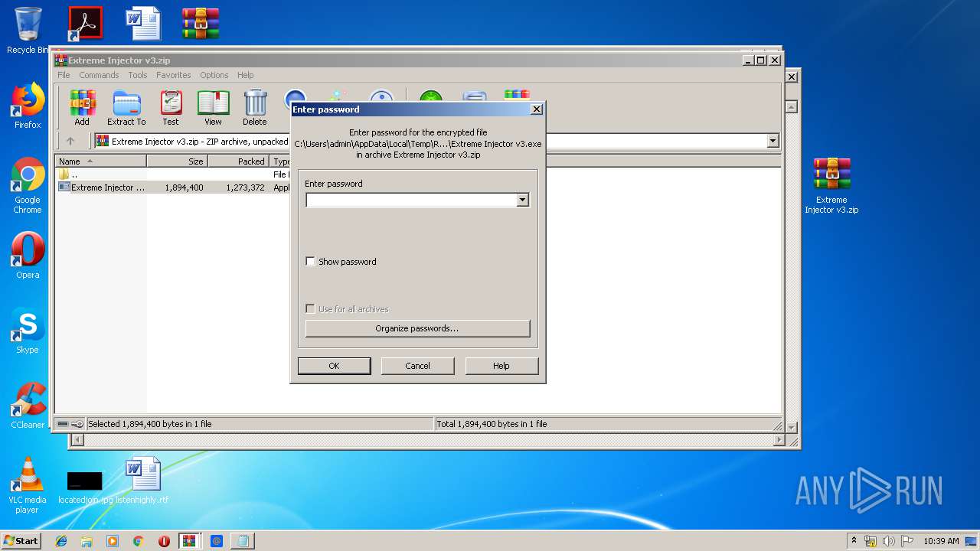Image resolution: width=980 pixels, height=551 pixels.
Task: Click the Add toolbar icon in WinRAR
Action: (x=82, y=107)
